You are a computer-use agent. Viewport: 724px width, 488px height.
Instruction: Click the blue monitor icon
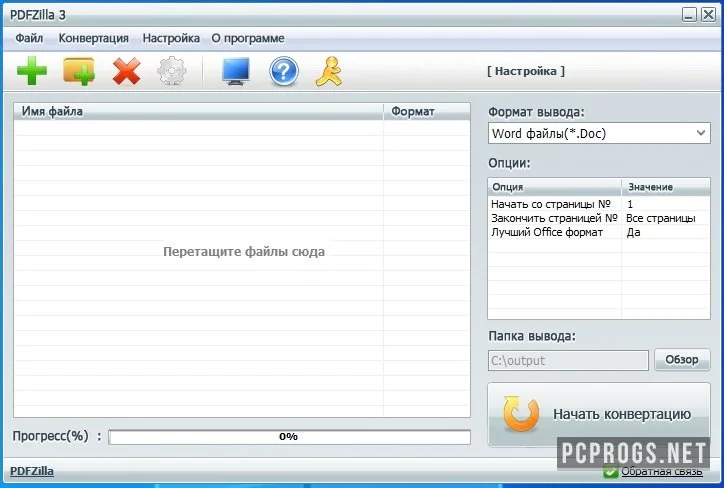tap(235, 71)
